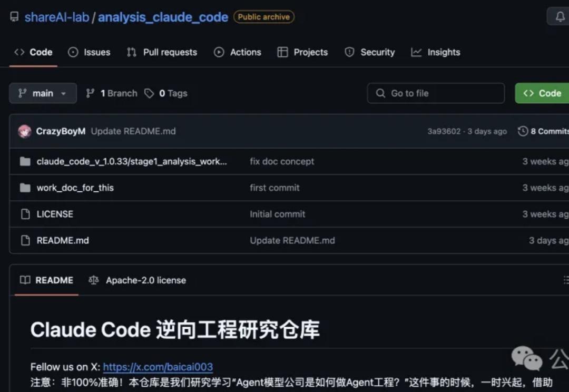Open the README.md file

(63, 240)
